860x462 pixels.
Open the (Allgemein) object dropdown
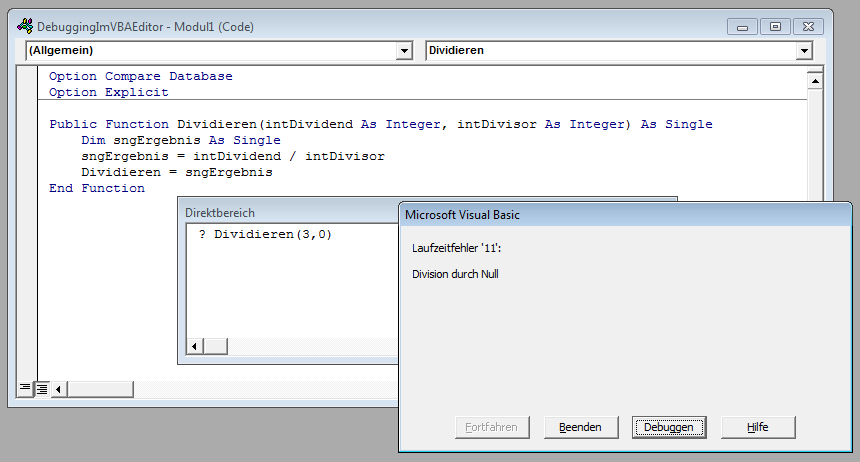(x=404, y=50)
